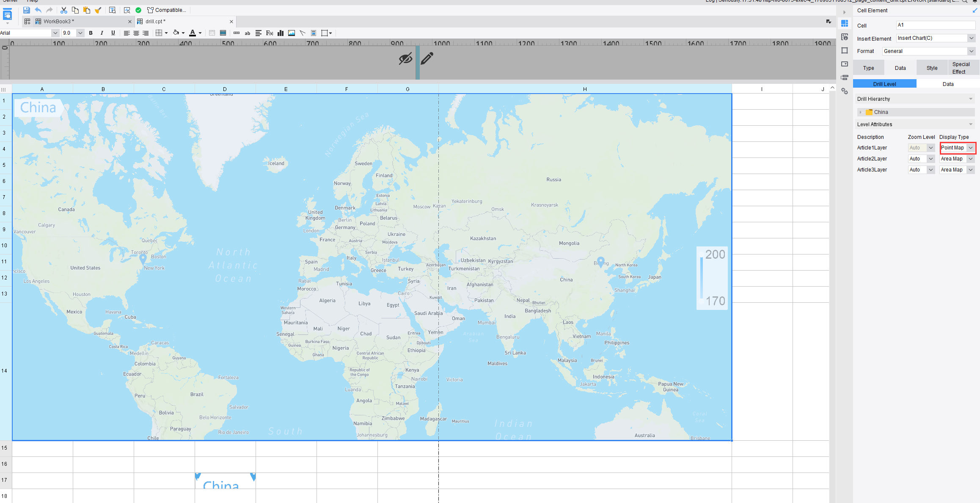Insert sub-report element icon

pyautogui.click(x=314, y=33)
